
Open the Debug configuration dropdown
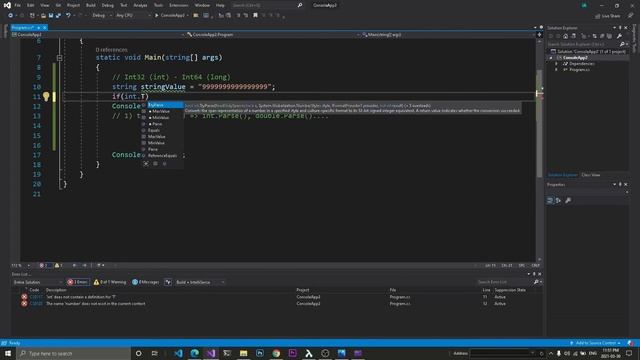point(102,15)
